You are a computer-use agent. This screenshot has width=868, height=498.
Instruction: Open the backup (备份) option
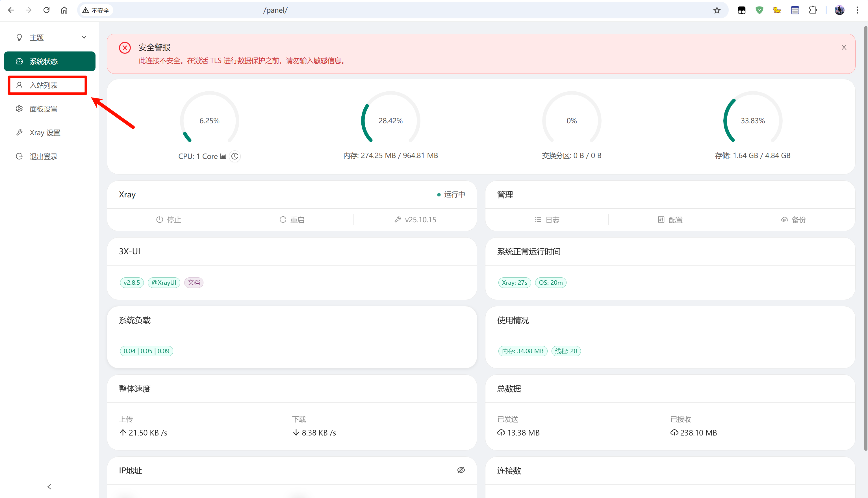(793, 219)
